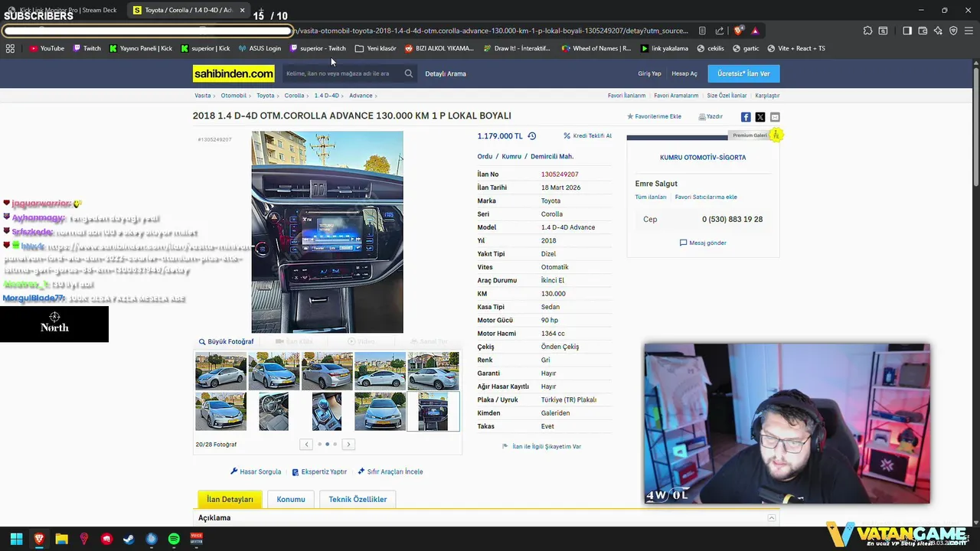Open Ekspertiz Yaptır link

319,471
